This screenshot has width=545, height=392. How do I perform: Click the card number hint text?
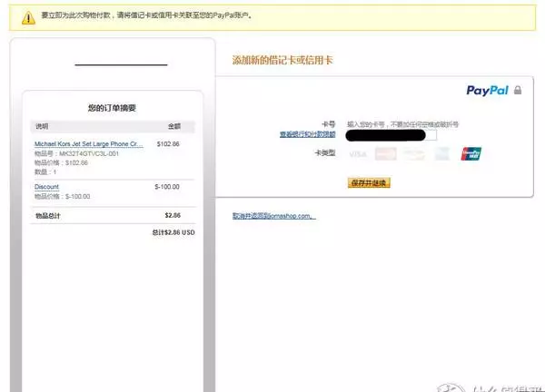(402, 124)
